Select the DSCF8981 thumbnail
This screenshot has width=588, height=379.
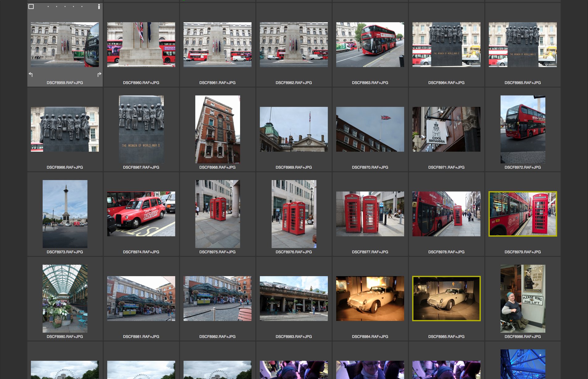coord(141,298)
